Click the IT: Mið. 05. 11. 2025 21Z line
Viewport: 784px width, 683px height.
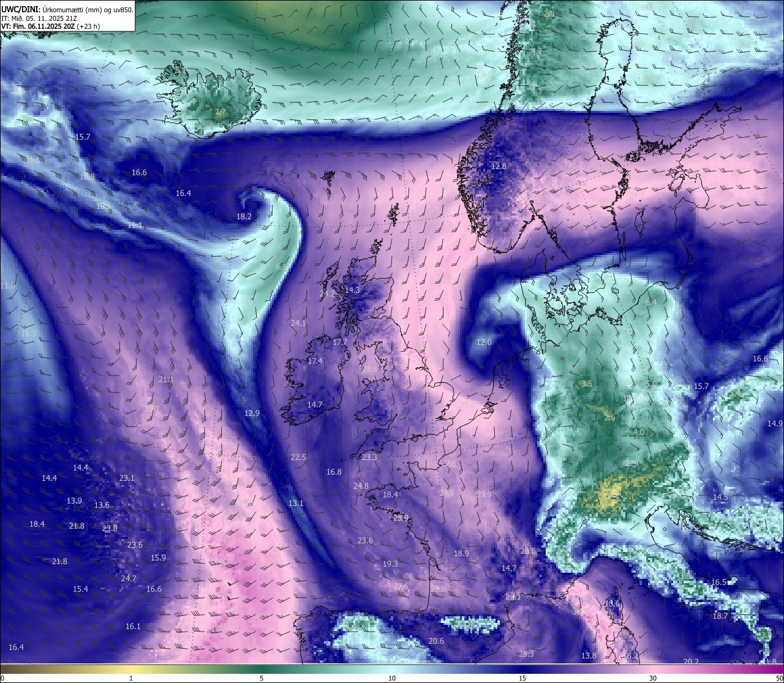(39, 18)
